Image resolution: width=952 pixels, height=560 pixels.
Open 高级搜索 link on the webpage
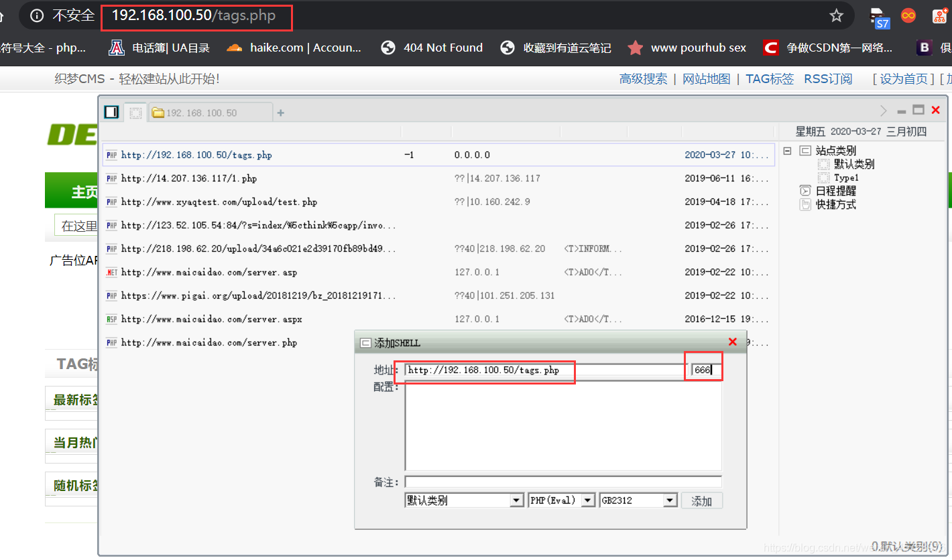point(643,79)
